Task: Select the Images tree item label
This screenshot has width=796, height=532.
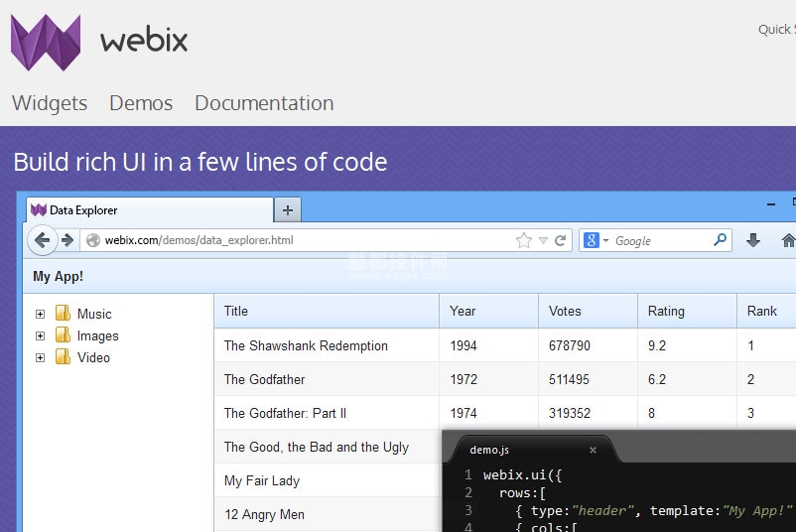Action: coord(98,336)
